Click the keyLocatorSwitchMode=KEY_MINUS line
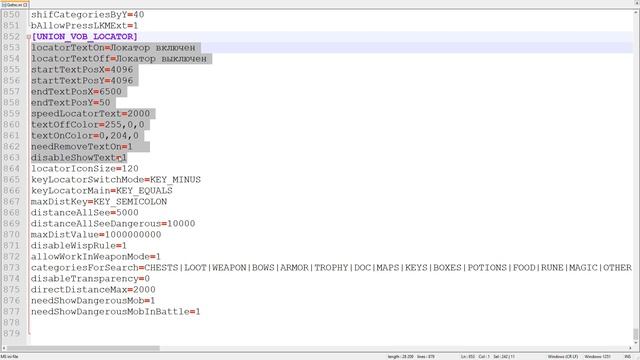The height and width of the screenshot is (360, 640). [116, 180]
